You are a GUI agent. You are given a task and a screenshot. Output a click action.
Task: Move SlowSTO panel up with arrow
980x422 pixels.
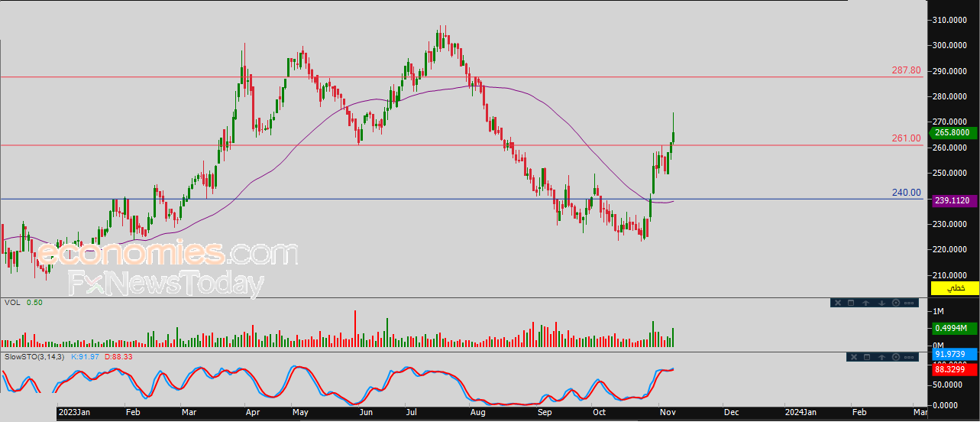[881, 357]
